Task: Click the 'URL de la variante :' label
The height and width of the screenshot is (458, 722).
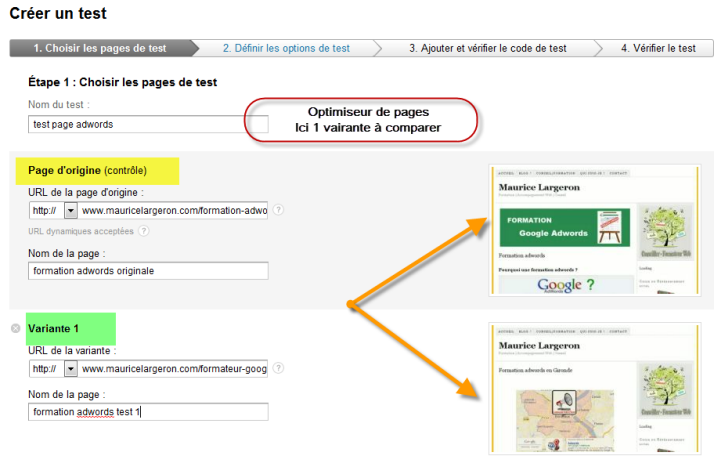Action: coord(72,351)
